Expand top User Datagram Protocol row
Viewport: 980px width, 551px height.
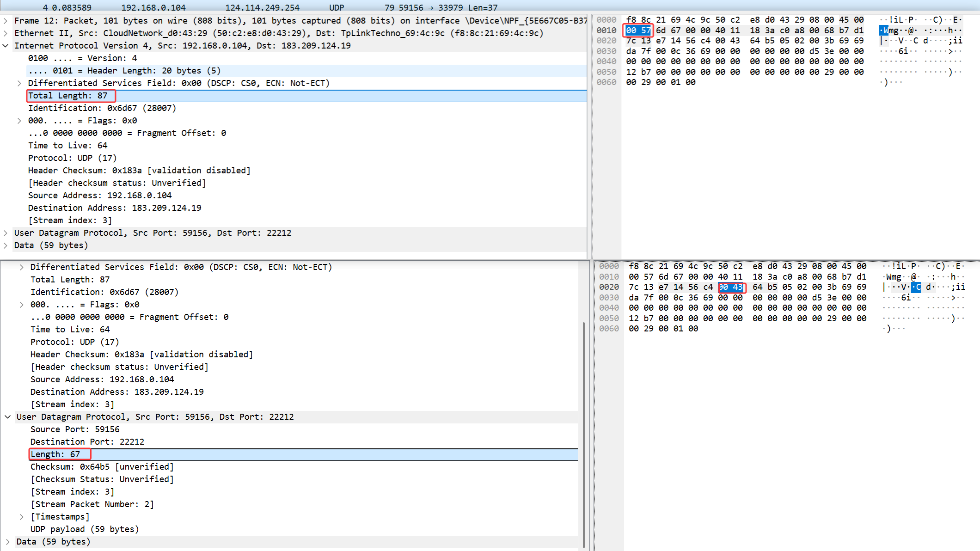tap(6, 233)
